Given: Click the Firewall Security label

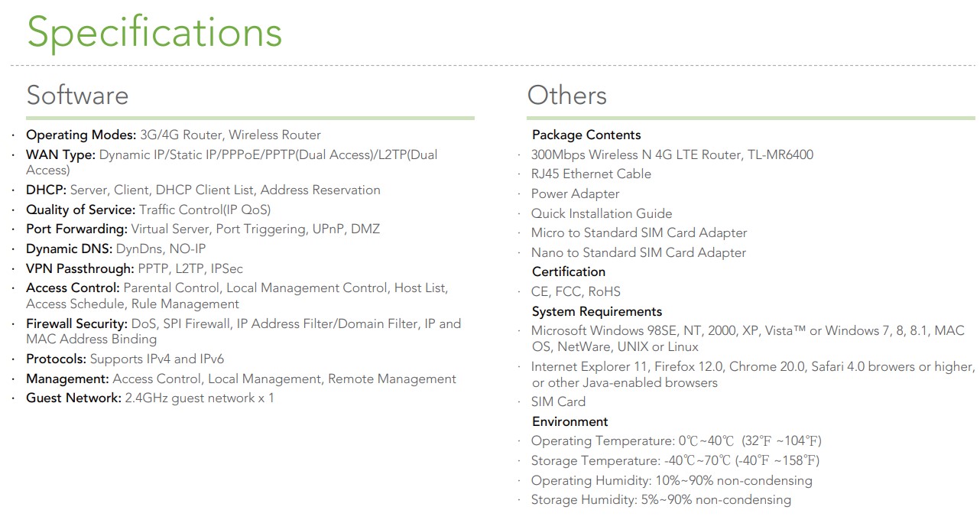Looking at the screenshot, I should (x=76, y=324).
